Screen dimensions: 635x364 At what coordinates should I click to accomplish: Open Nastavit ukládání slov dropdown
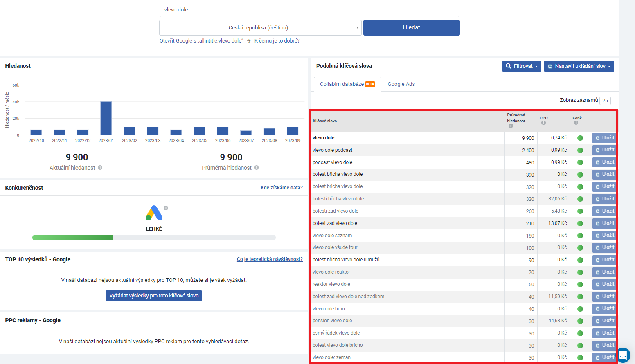tap(579, 66)
